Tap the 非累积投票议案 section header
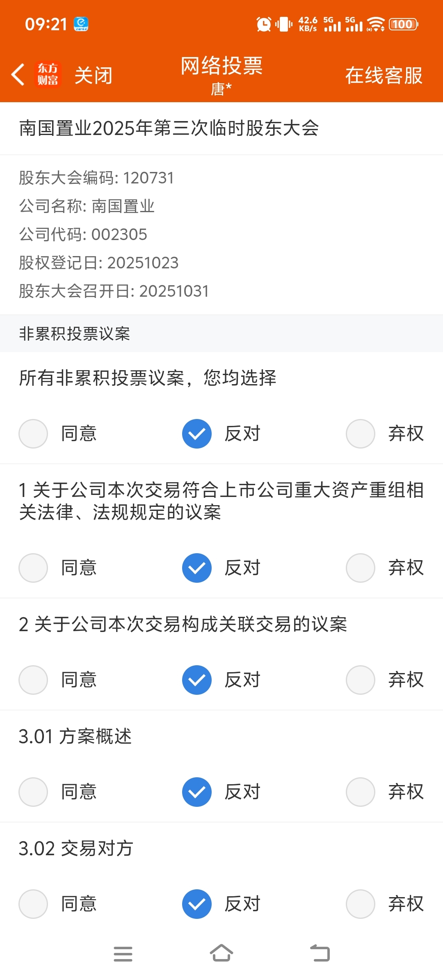Image resolution: width=443 pixels, height=980 pixels. coord(75,334)
